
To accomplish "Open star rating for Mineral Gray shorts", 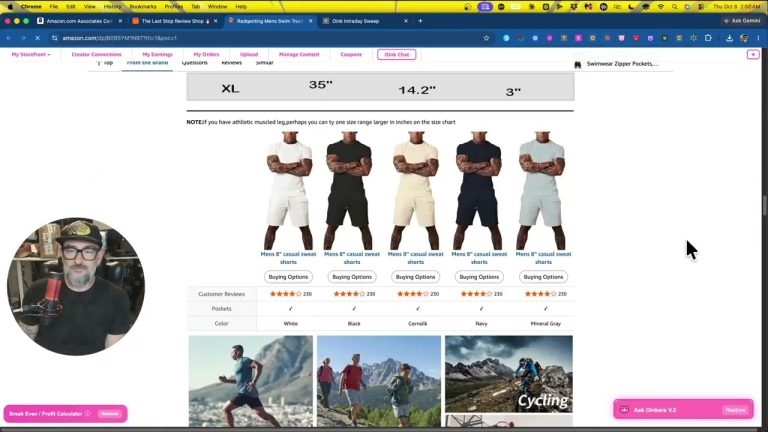I will click(x=541, y=294).
